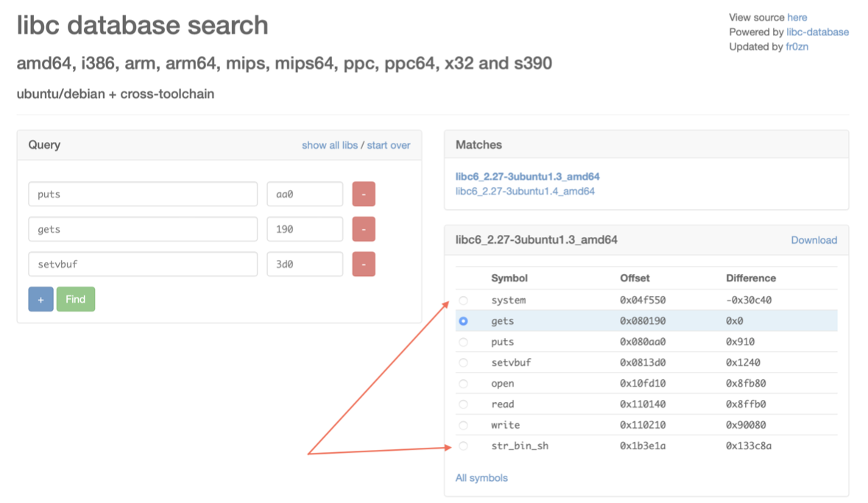Click the puts symbol name field
The image size is (868, 503).
[143, 194]
